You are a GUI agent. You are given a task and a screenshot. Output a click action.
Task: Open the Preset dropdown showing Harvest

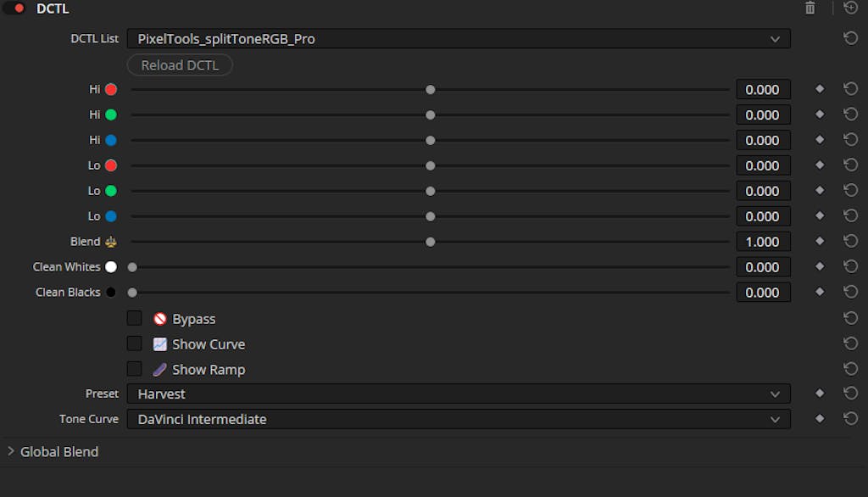click(x=458, y=394)
